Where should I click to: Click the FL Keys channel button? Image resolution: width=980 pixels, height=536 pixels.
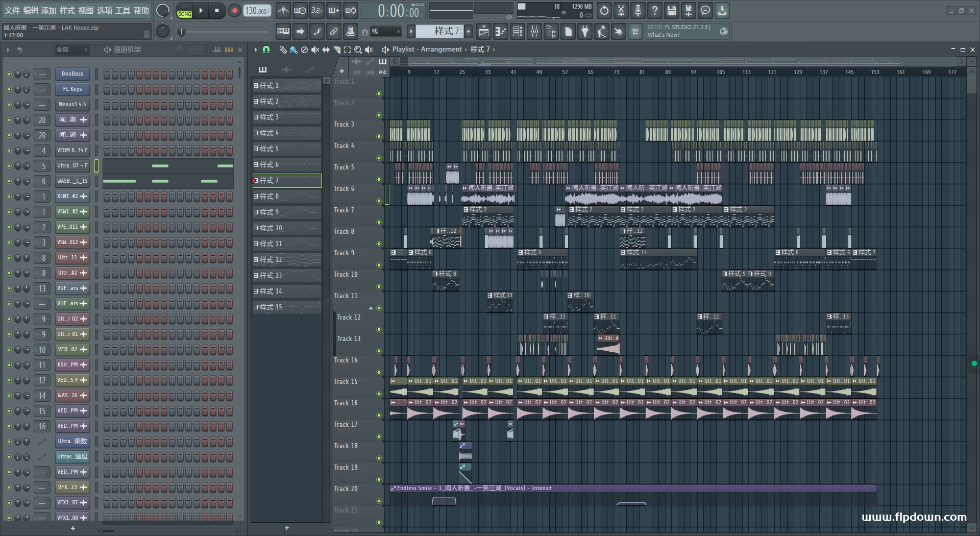(72, 89)
